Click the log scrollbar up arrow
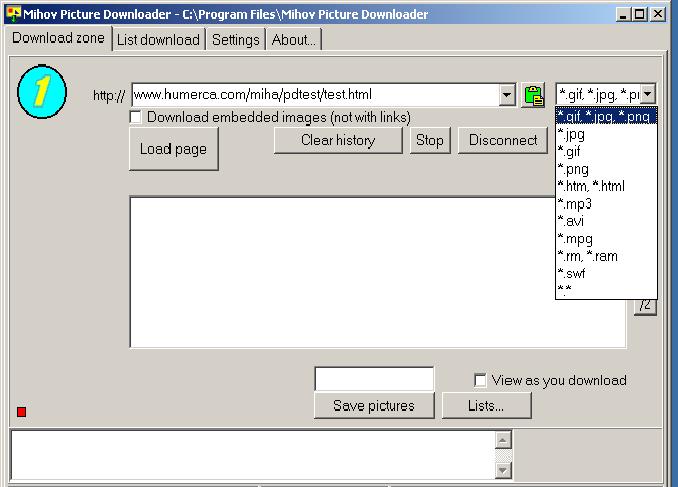This screenshot has height=487, width=678. pos(503,440)
